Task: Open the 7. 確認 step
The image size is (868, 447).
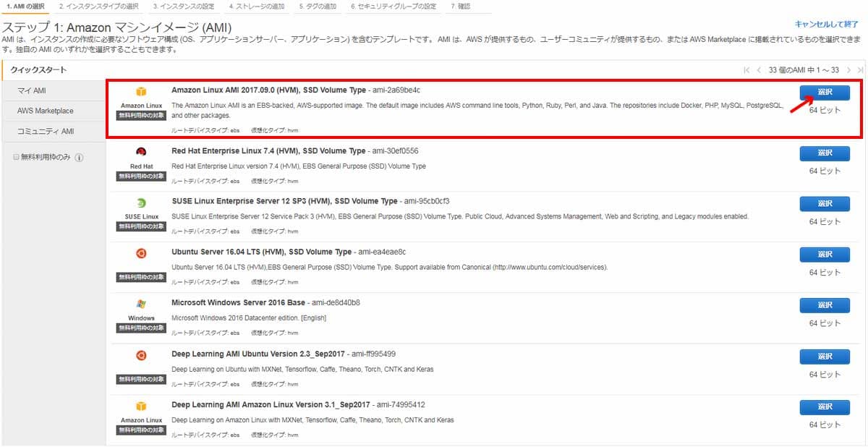Action: [462, 7]
